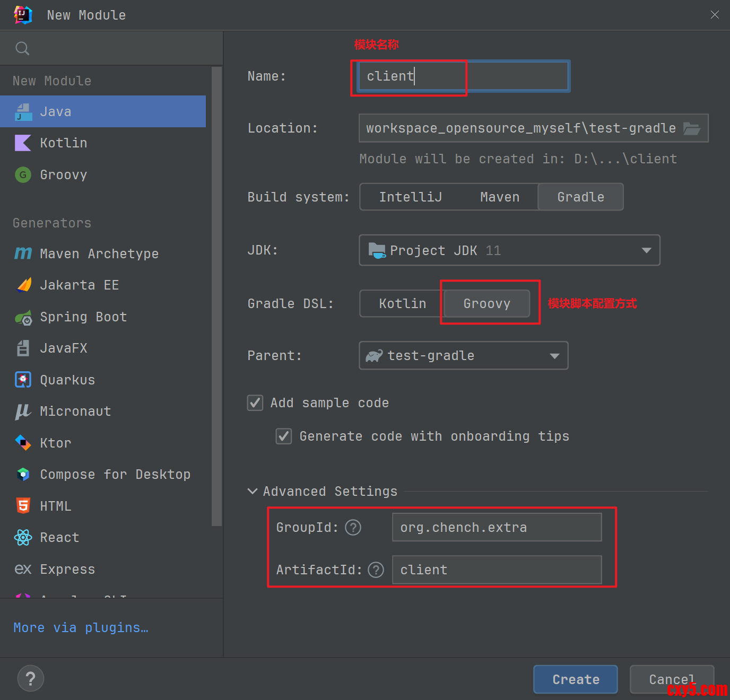The image size is (730, 700).
Task: Choose the Spring Boot generator icon
Action: click(23, 317)
